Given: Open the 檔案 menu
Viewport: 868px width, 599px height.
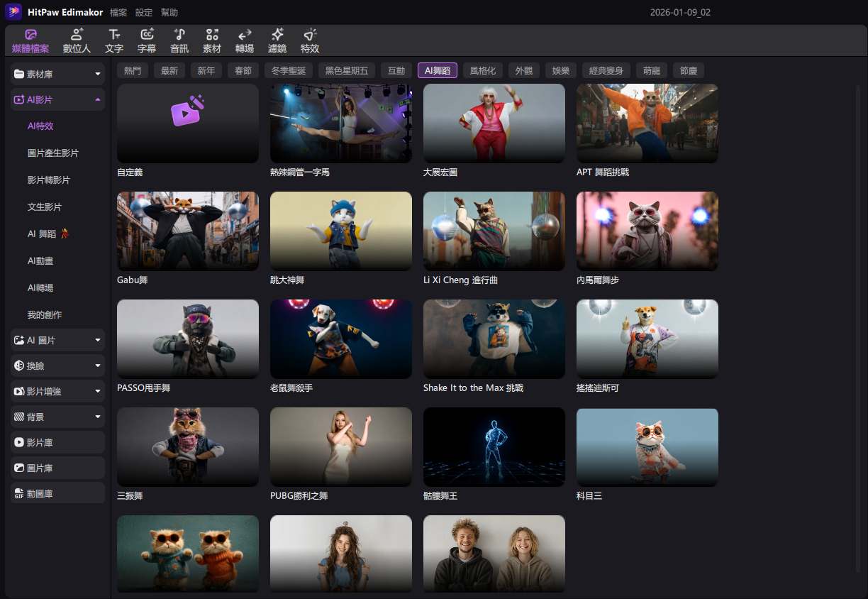Looking at the screenshot, I should 118,13.
